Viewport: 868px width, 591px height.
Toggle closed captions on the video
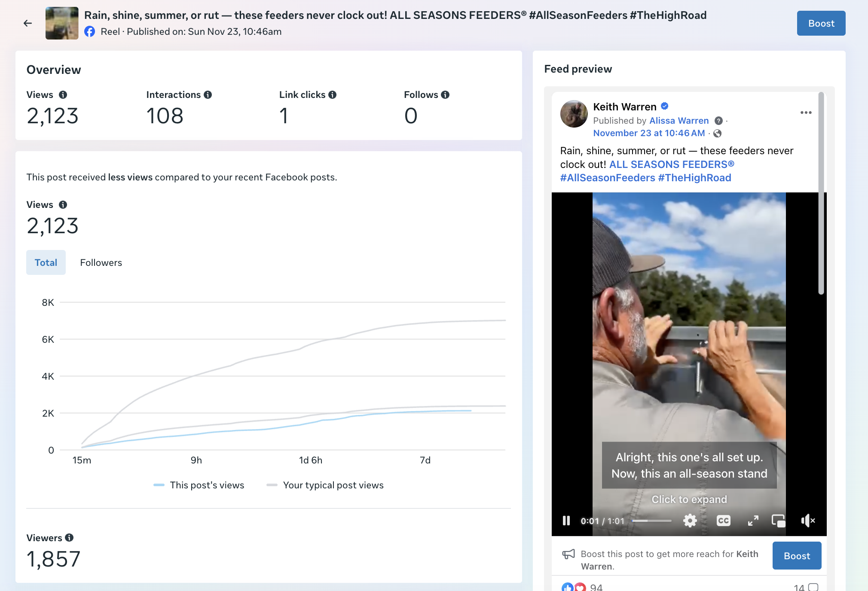pyautogui.click(x=723, y=521)
